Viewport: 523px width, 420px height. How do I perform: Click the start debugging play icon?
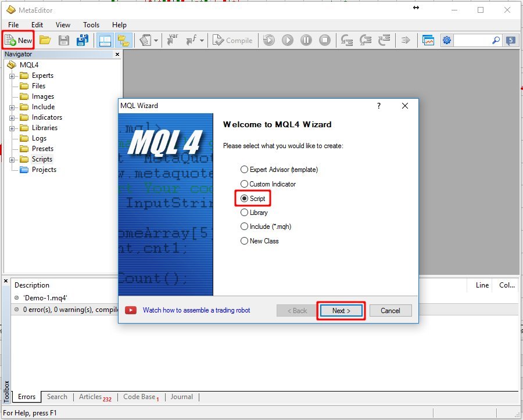coord(288,40)
